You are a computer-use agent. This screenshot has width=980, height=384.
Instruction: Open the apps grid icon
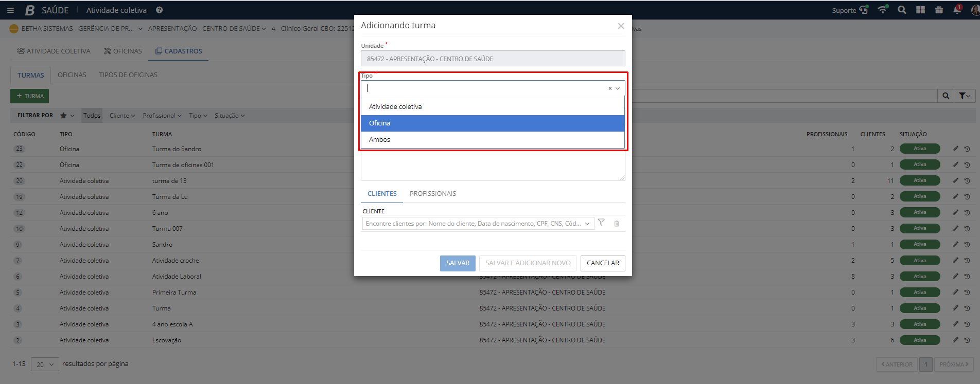click(x=920, y=10)
